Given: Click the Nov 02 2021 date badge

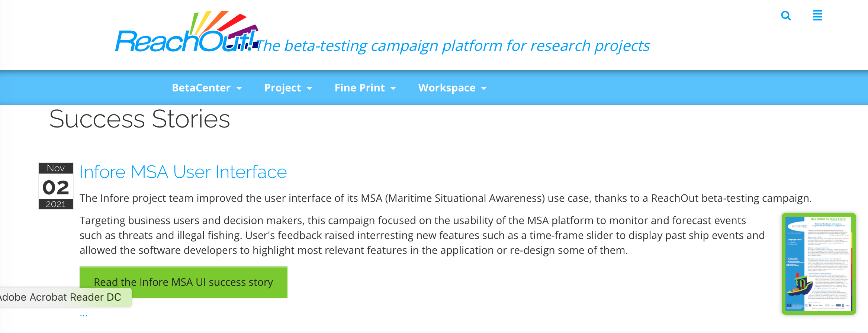Looking at the screenshot, I should (x=56, y=186).
